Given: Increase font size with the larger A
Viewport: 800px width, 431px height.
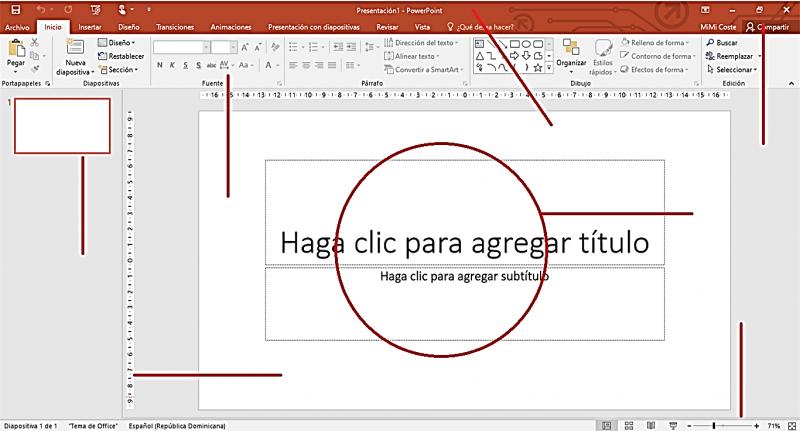Looking at the screenshot, I should [x=245, y=47].
